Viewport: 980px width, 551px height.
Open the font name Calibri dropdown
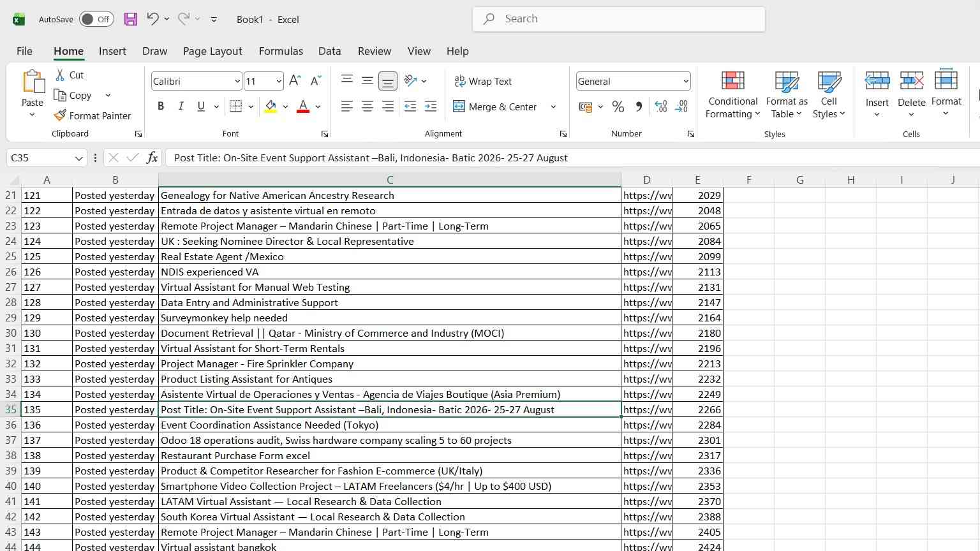[x=237, y=81]
